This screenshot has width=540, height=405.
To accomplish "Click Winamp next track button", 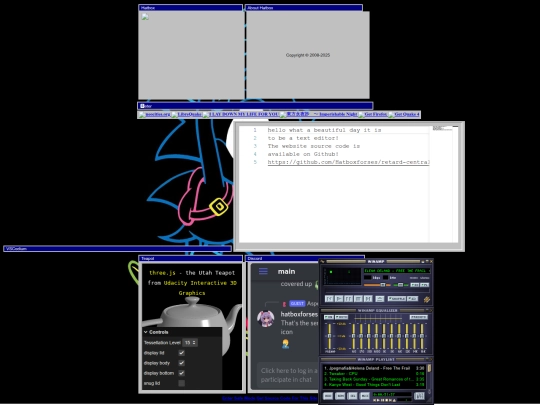I will tap(368, 299).
